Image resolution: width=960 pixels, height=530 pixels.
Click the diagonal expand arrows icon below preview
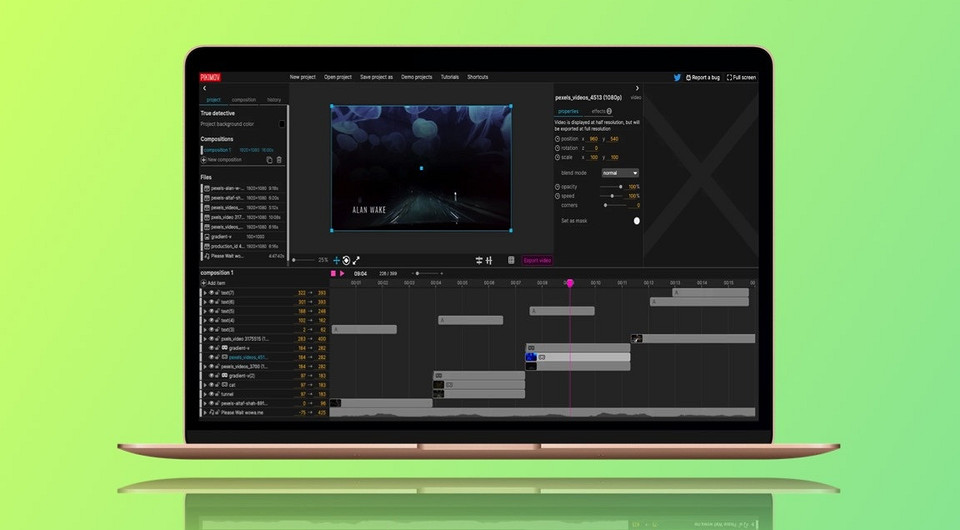(x=356, y=260)
